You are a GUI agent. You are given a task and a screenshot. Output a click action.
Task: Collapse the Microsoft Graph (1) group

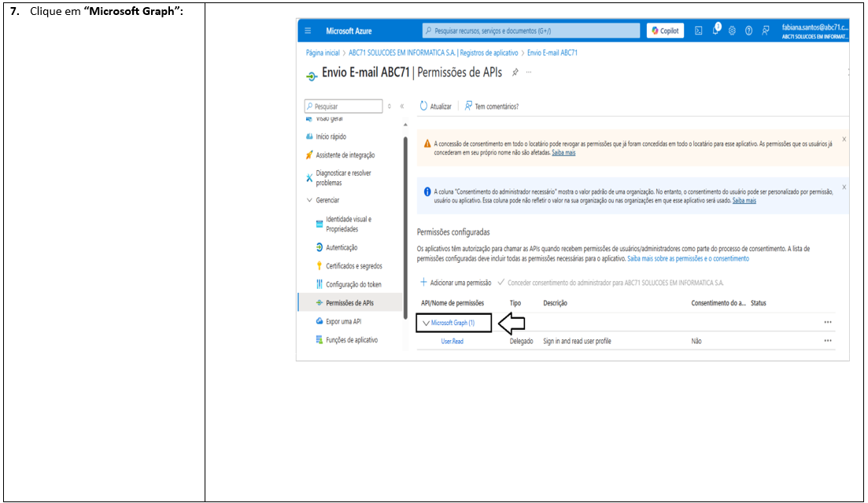coord(426,323)
